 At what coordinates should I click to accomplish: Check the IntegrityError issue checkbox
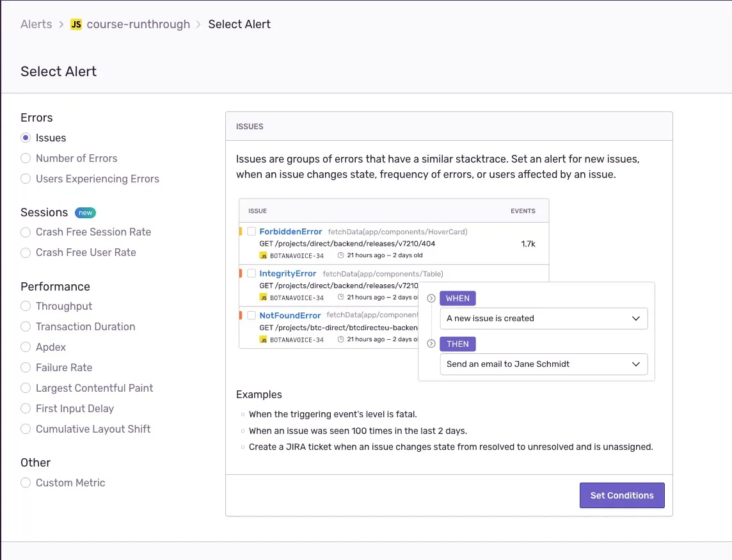click(x=251, y=273)
